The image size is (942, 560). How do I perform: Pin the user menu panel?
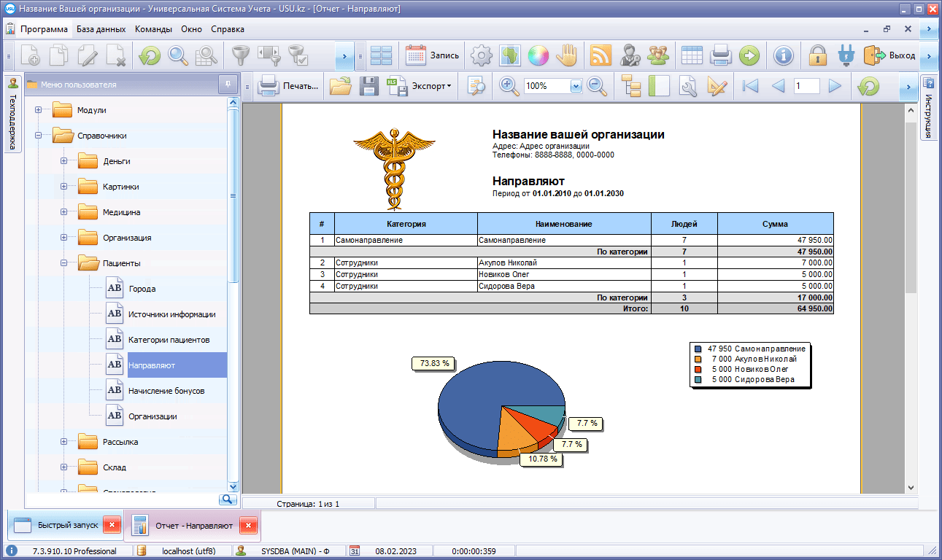(x=228, y=85)
